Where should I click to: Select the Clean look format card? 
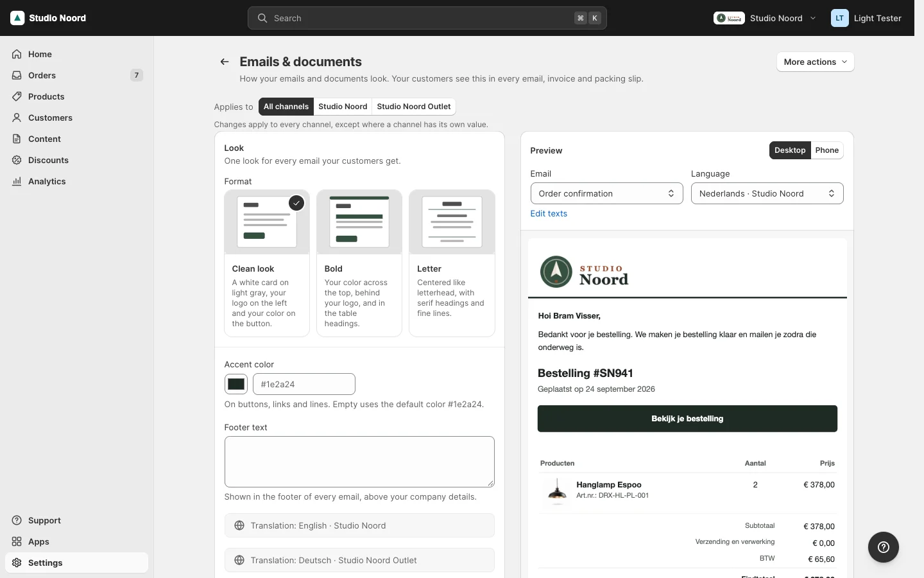click(267, 263)
